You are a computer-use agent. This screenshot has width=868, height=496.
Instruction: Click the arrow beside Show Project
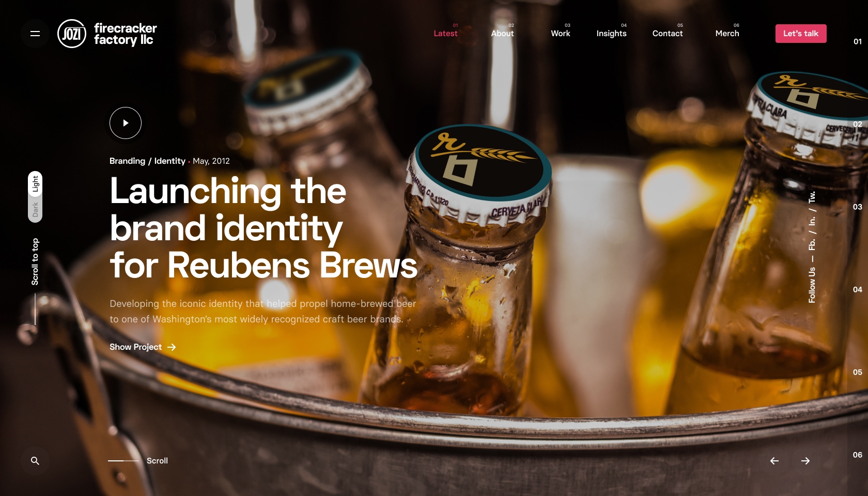pos(172,347)
